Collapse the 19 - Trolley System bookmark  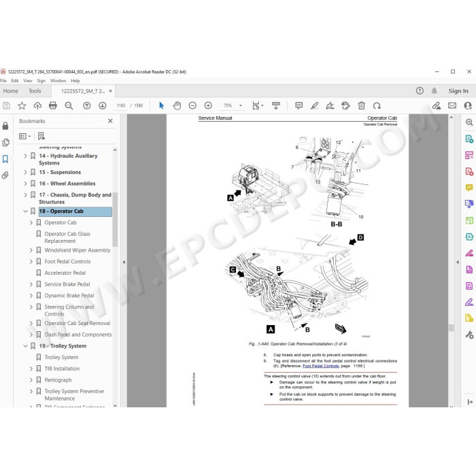point(26,345)
